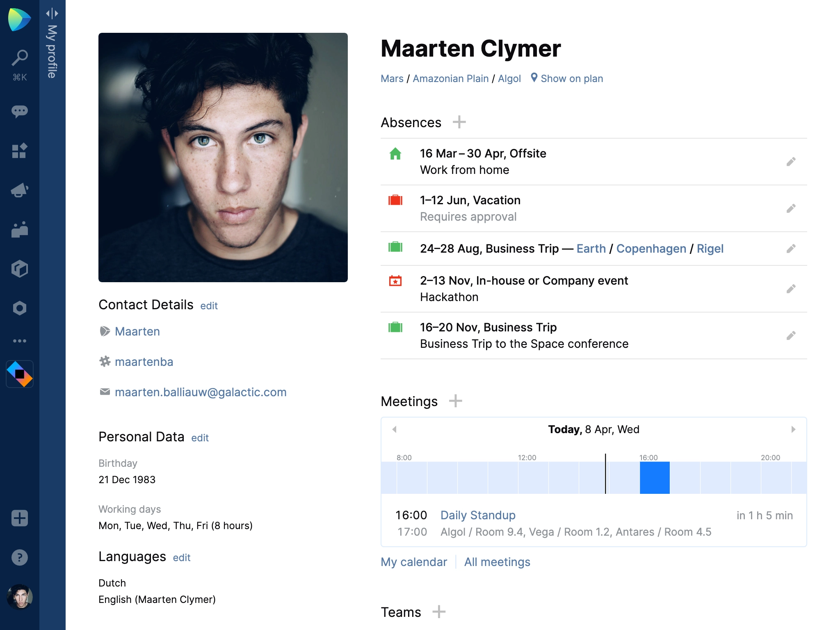Click the Space logo icon
The height and width of the screenshot is (630, 840).
(x=19, y=19)
